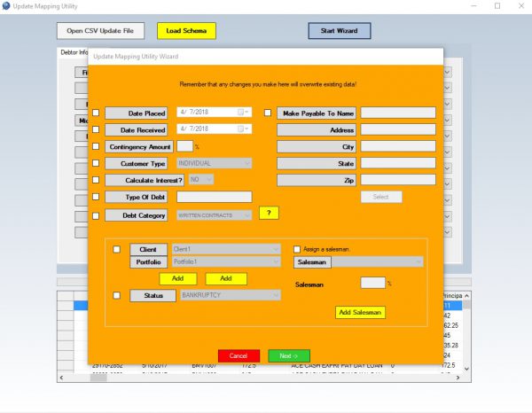Toggle the Debt Category checkbox
Screen dimensions: 532x413
(96, 216)
